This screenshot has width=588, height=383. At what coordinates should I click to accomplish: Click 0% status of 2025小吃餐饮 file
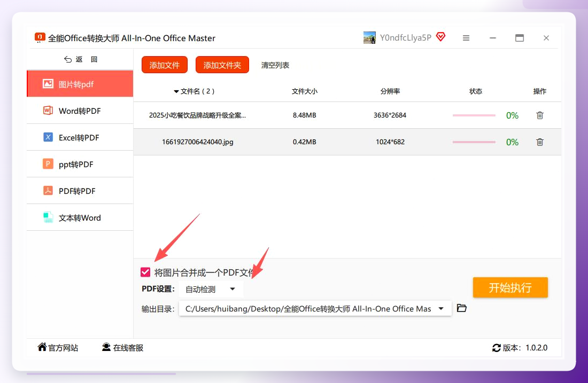512,115
